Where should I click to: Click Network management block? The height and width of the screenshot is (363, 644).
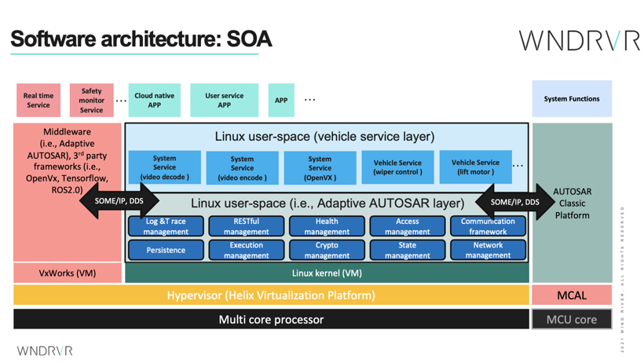click(x=488, y=250)
